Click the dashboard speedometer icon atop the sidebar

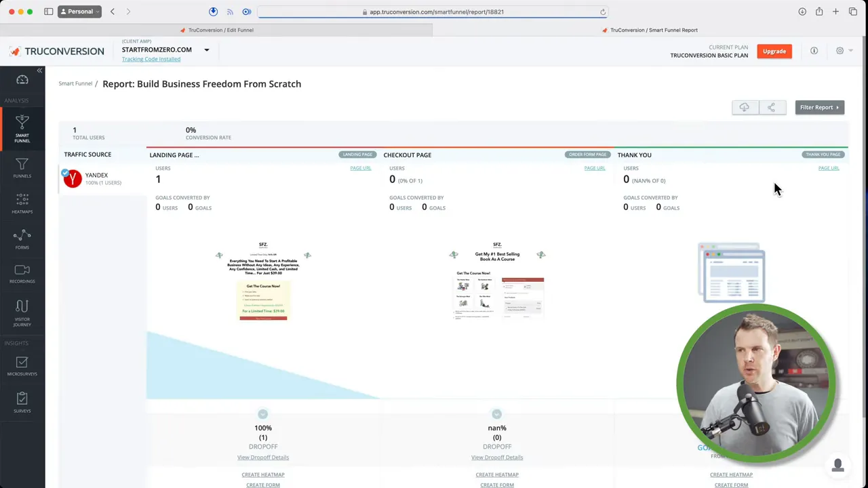[x=22, y=80]
